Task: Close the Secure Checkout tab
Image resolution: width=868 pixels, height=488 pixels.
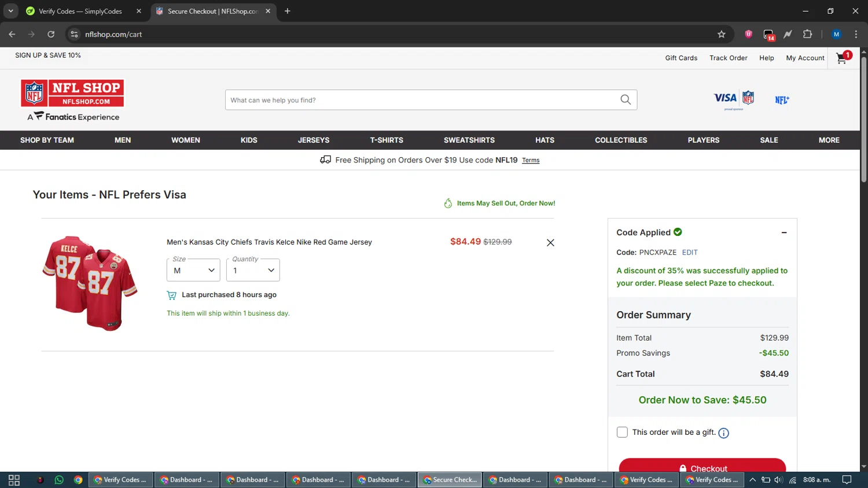Action: (x=268, y=11)
